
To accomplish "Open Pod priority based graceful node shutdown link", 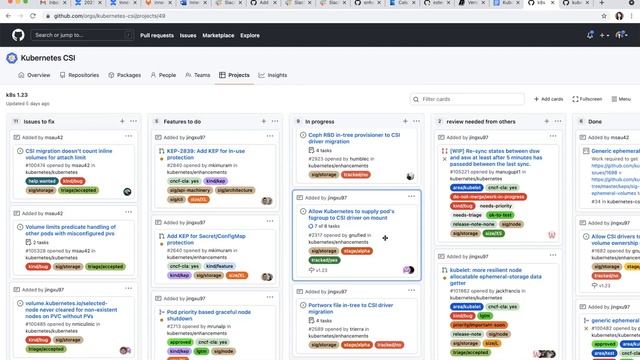I will pos(209,315).
